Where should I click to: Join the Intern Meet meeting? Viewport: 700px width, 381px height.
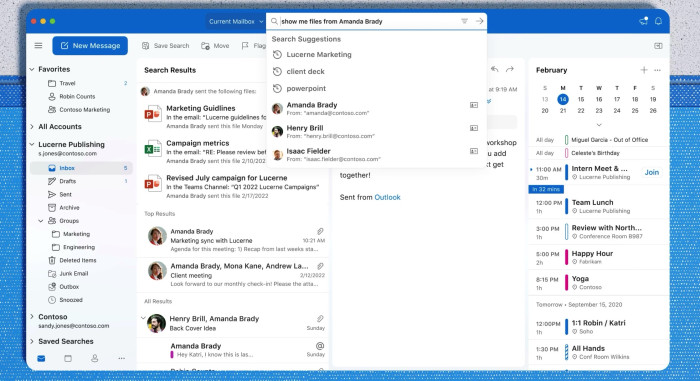(x=651, y=172)
